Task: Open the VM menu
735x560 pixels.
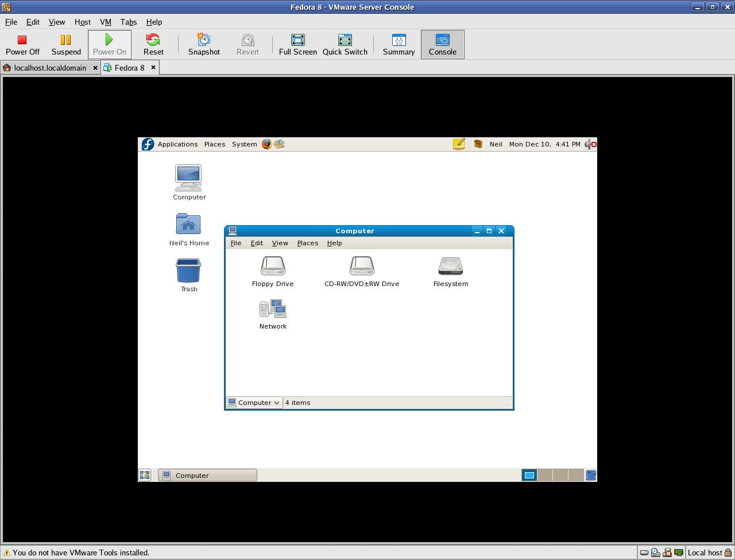Action: click(106, 22)
